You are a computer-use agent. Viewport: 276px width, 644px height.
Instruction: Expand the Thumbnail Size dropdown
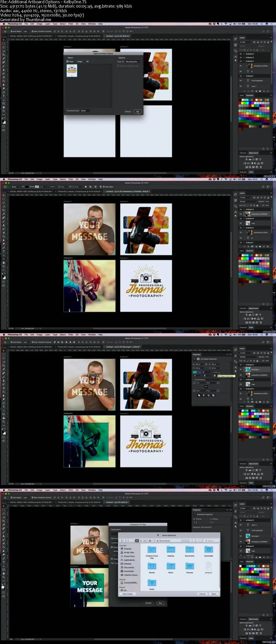click(x=85, y=111)
